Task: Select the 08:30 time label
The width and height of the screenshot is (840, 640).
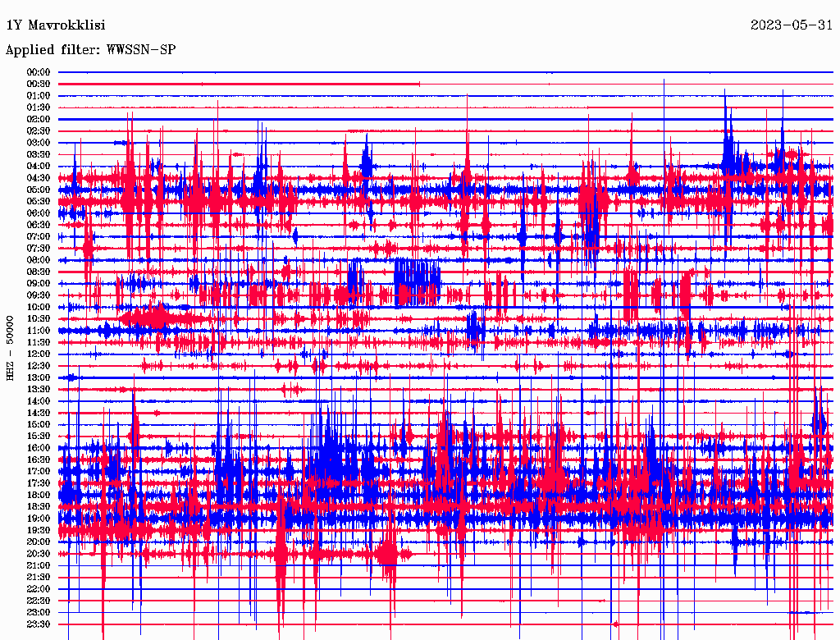Action: coord(38,272)
